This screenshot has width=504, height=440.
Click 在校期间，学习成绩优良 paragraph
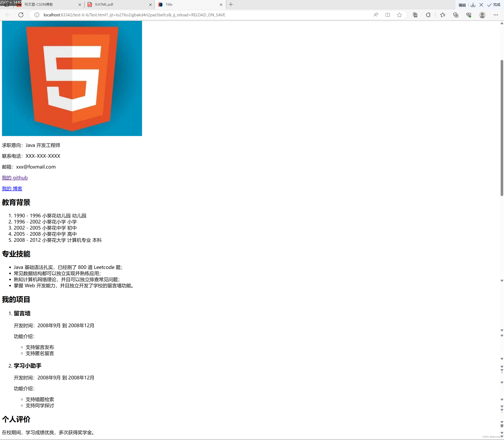click(49, 432)
